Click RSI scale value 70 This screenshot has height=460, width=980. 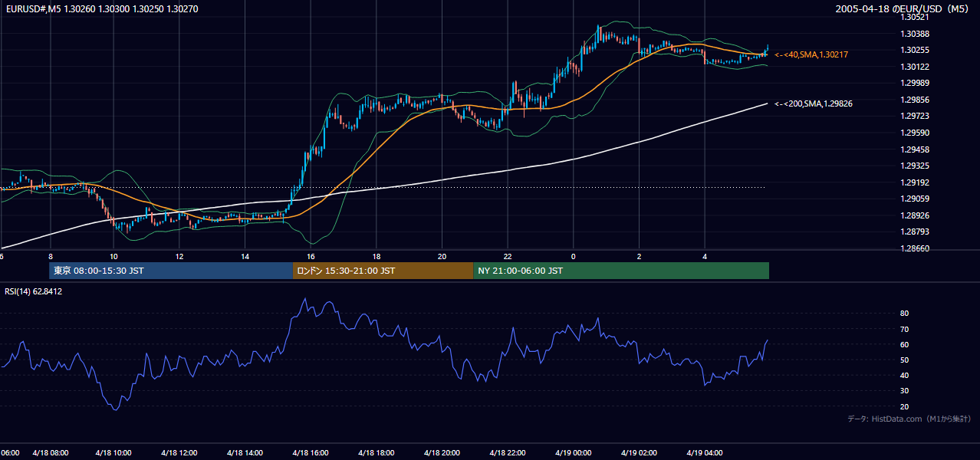(904, 329)
